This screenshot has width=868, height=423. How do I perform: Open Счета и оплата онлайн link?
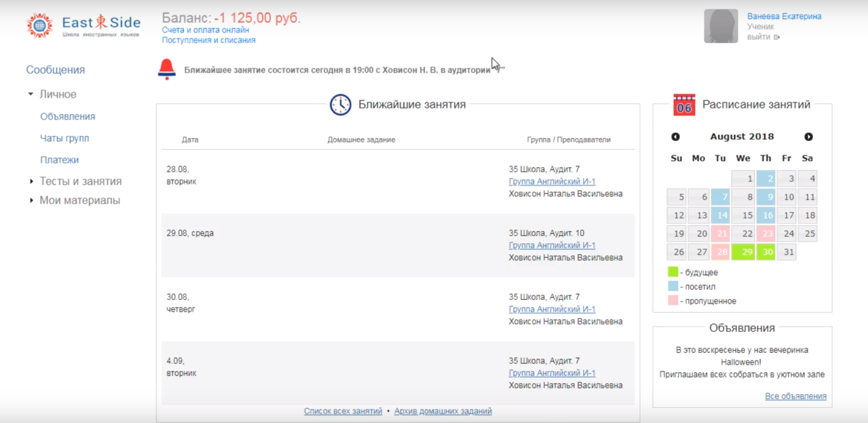tap(206, 30)
